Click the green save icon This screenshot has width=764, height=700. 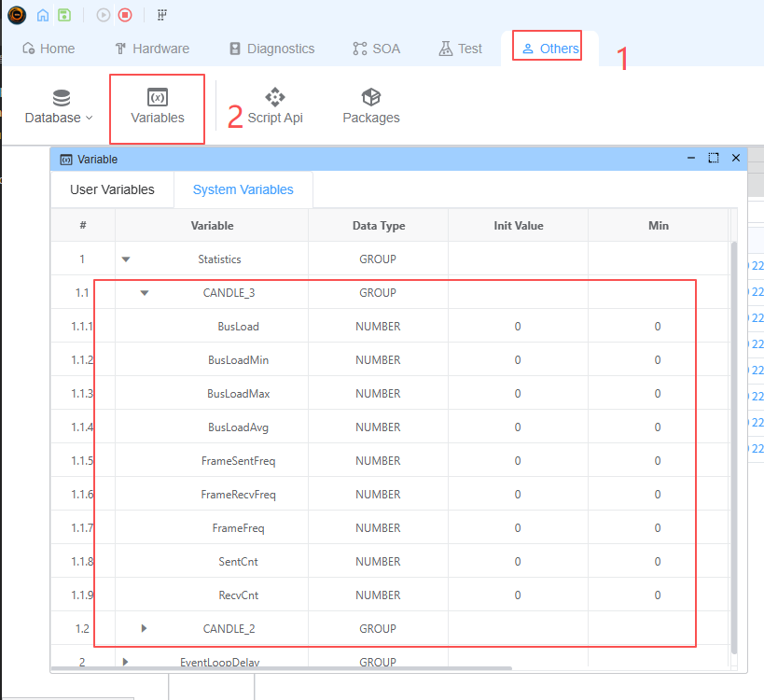64,15
